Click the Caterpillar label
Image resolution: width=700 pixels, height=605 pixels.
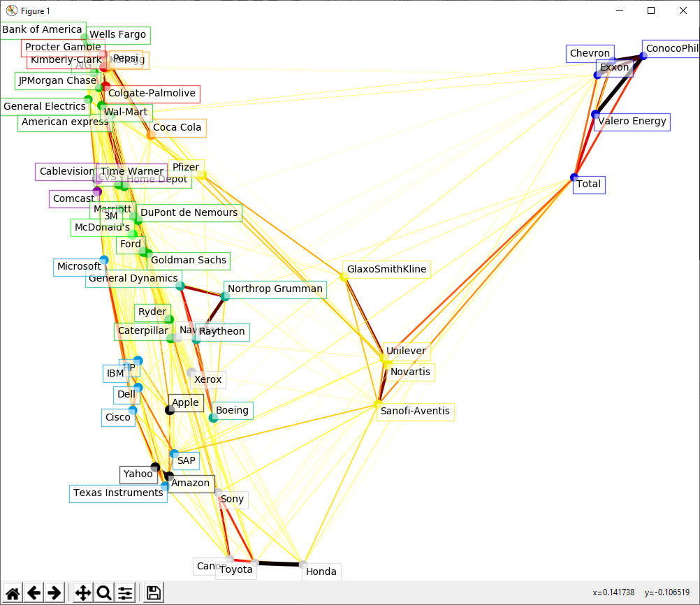pos(143,331)
